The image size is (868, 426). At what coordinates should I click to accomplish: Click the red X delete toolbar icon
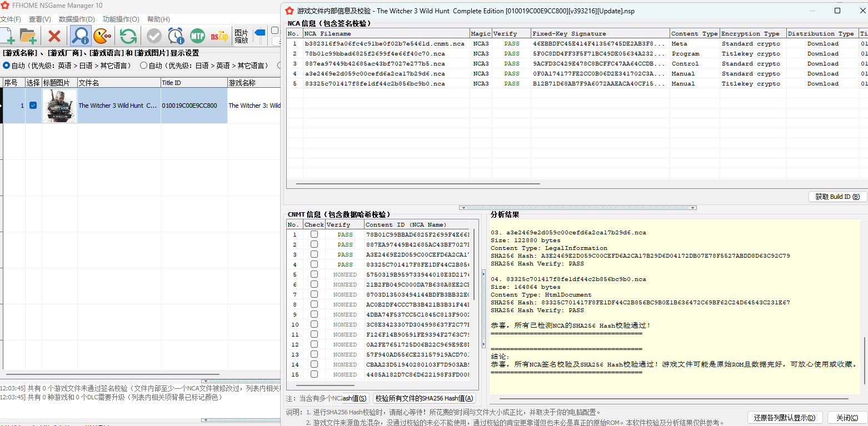tap(54, 37)
